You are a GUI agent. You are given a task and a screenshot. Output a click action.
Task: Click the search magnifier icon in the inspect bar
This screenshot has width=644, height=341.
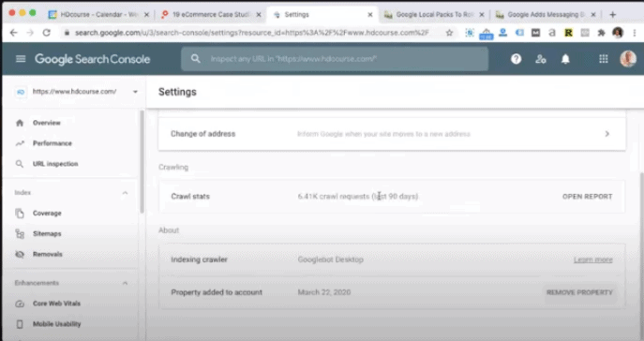(196, 59)
